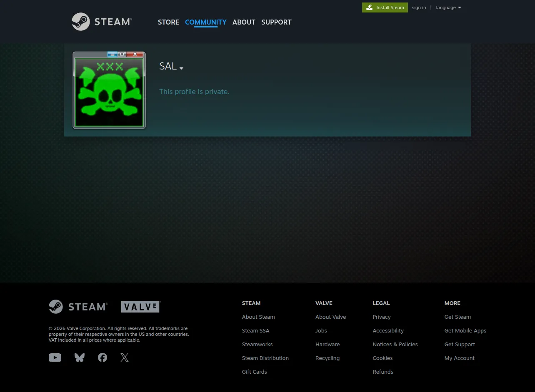Click the Valve Corporation copyright notice
Viewport: 535px width, 392px height.
(119, 334)
